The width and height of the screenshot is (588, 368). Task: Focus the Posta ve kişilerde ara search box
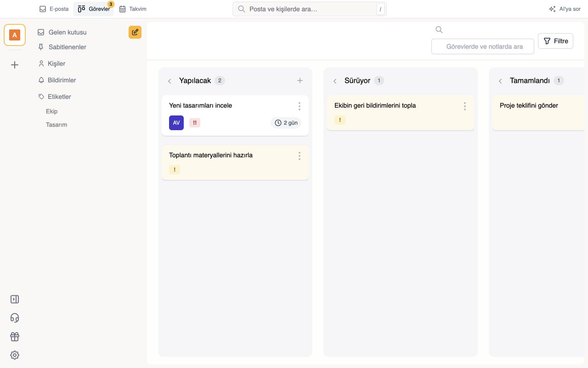click(310, 9)
